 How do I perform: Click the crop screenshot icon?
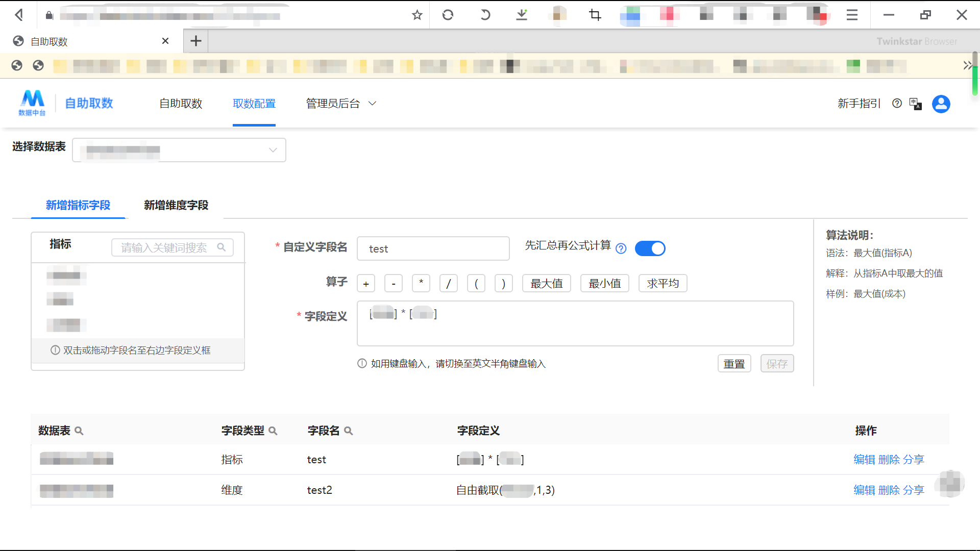(x=595, y=15)
